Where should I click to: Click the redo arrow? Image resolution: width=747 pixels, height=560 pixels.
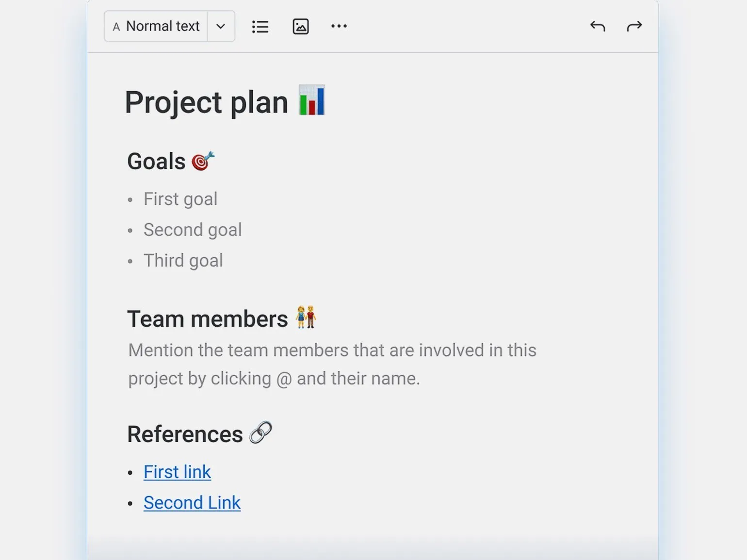pos(634,26)
